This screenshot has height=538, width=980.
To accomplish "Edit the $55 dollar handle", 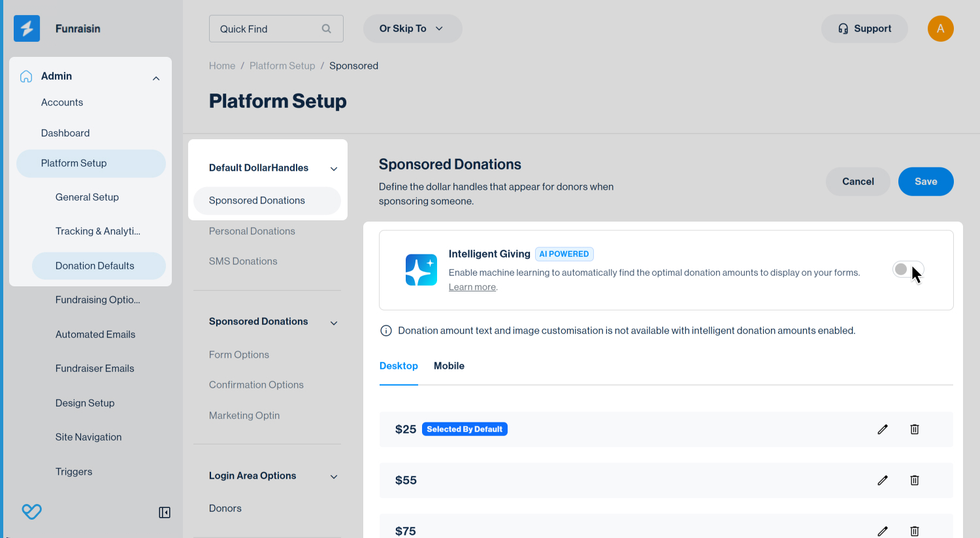I will pyautogui.click(x=883, y=480).
